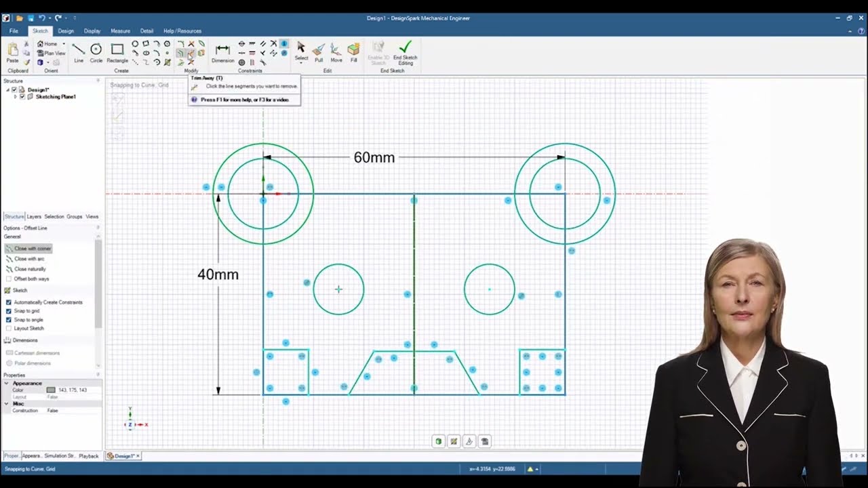
Task: Click the warning triangle in status bar
Action: [x=530, y=469]
